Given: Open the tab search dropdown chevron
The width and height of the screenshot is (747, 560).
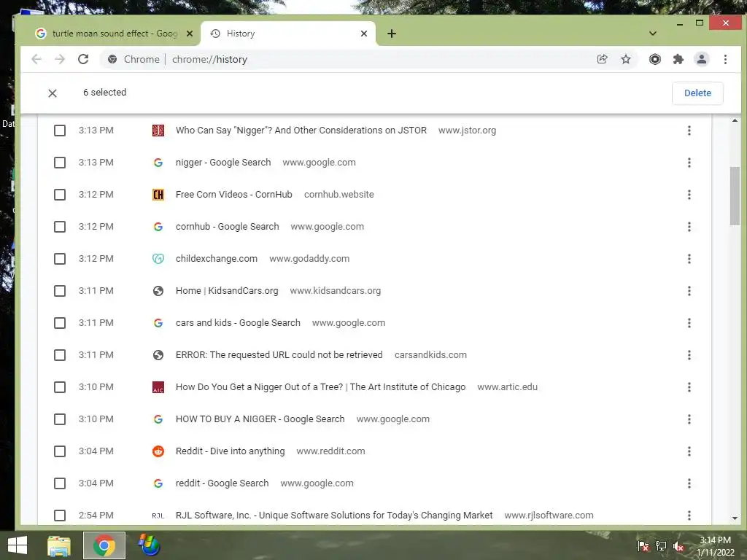Looking at the screenshot, I should 653,34.
